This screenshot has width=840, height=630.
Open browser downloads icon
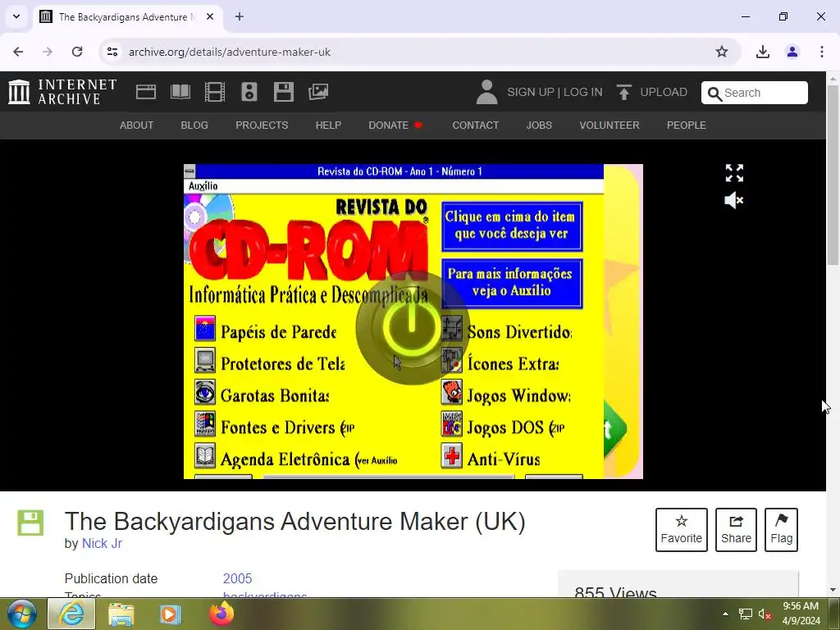click(763, 52)
